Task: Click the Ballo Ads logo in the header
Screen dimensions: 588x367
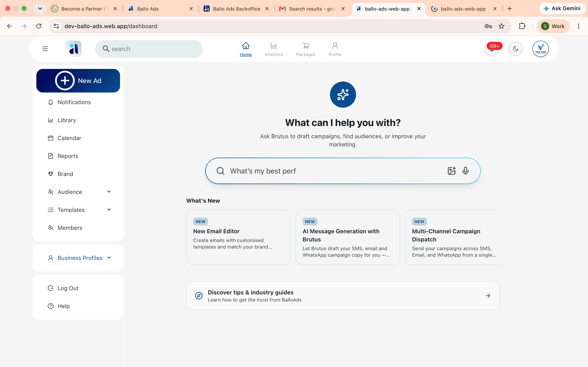Action: point(73,49)
